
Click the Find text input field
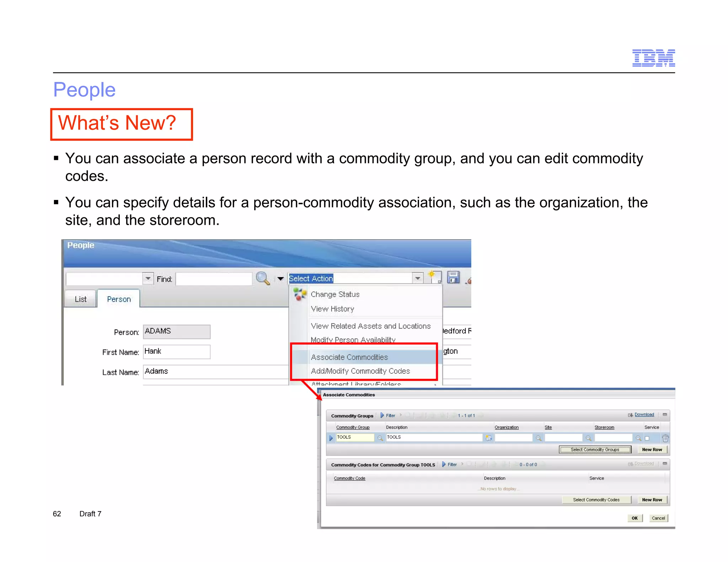214,279
